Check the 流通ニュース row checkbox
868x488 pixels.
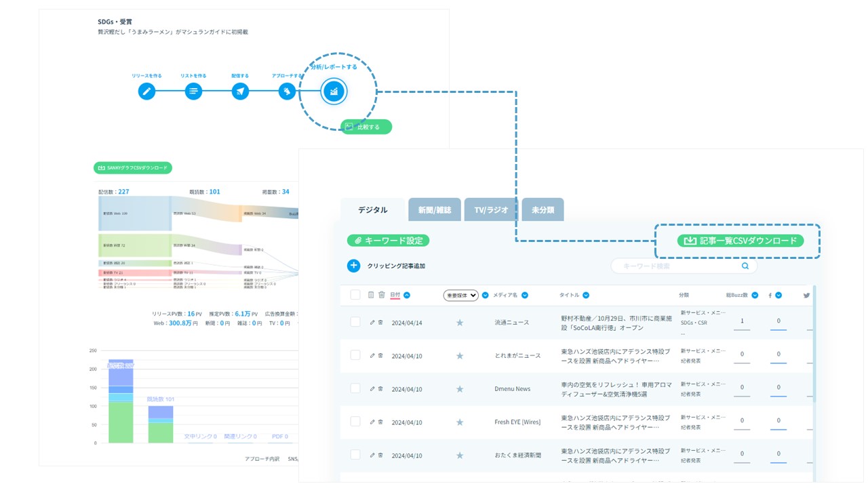tap(355, 322)
